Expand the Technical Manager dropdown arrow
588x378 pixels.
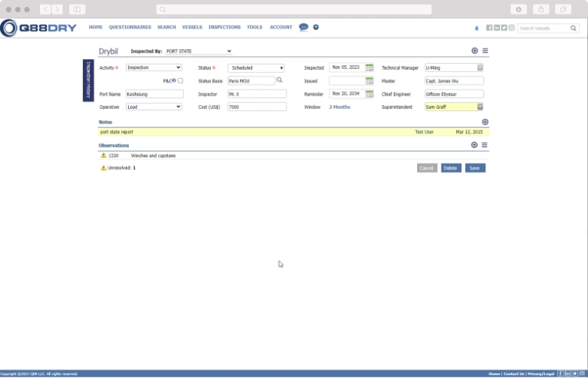click(x=480, y=67)
